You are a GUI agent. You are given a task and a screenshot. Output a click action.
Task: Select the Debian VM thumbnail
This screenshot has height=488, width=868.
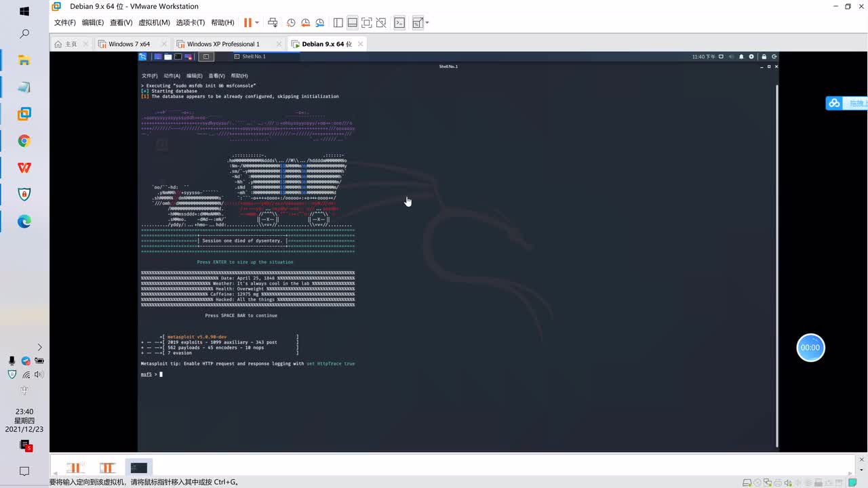[x=139, y=468]
